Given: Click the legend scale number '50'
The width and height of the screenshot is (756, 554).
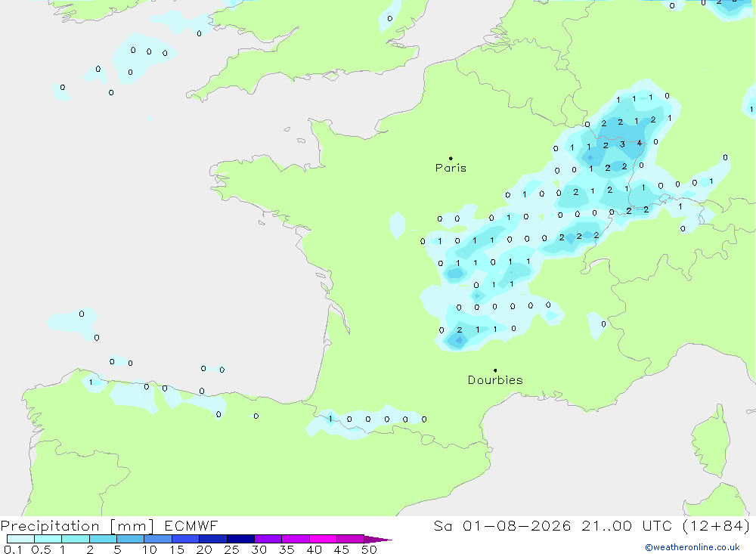Looking at the screenshot, I should tap(369, 549).
